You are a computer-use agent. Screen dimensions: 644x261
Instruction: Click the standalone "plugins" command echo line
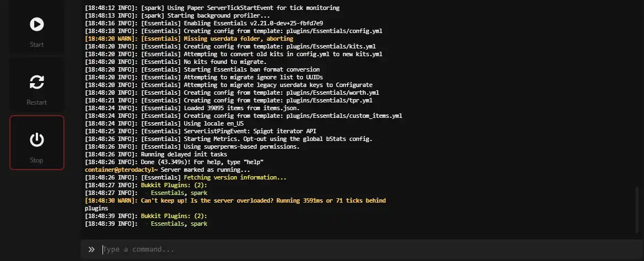click(x=96, y=209)
